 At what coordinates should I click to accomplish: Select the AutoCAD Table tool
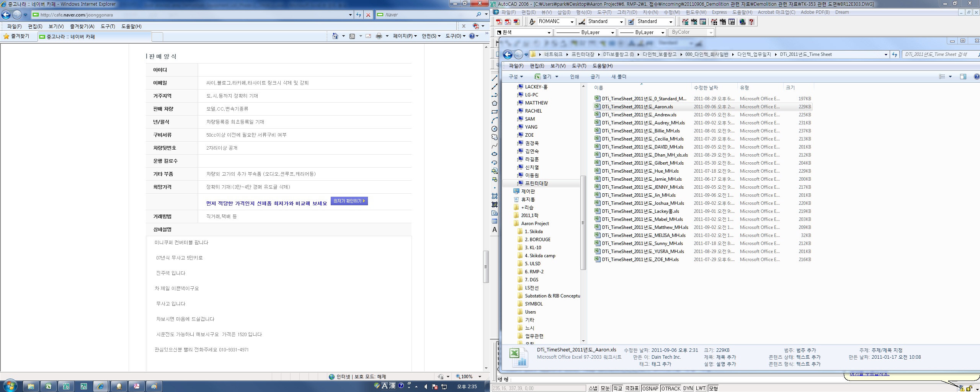[x=495, y=221]
